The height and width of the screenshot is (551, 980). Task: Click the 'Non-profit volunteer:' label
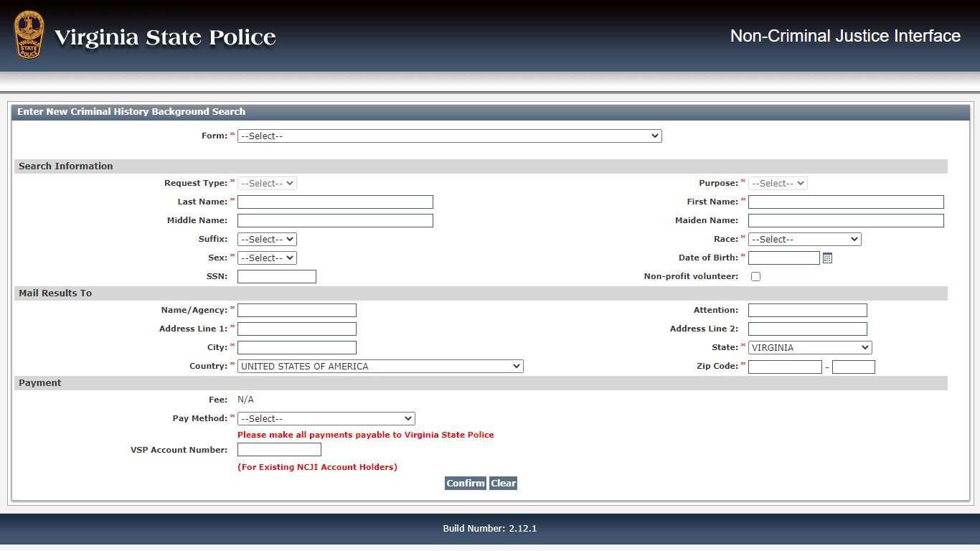691,277
